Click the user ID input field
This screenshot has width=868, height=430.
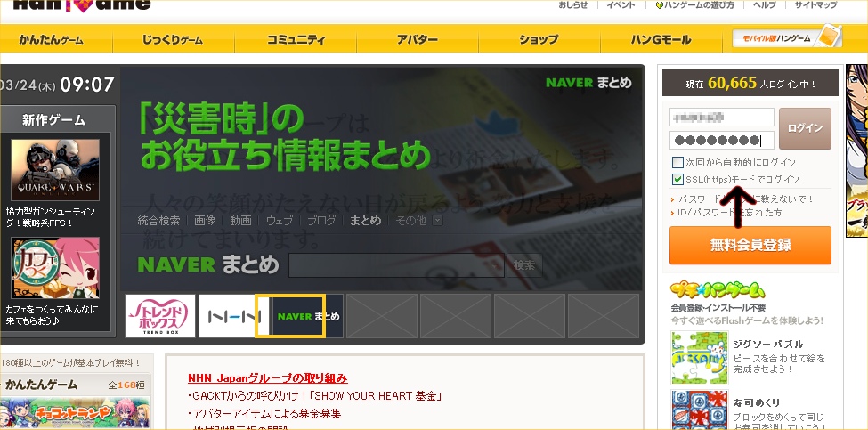(722, 117)
